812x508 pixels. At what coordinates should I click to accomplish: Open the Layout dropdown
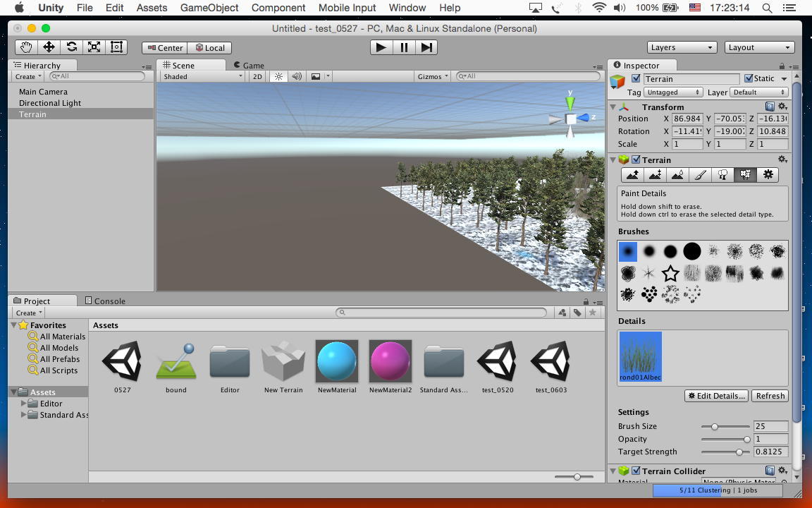point(760,47)
